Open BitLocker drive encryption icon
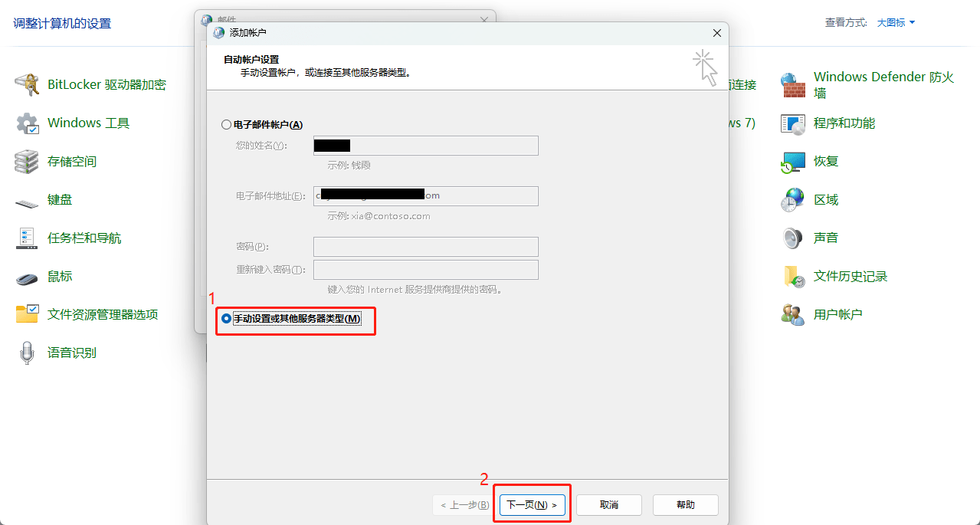980x525 pixels. pyautogui.click(x=28, y=85)
